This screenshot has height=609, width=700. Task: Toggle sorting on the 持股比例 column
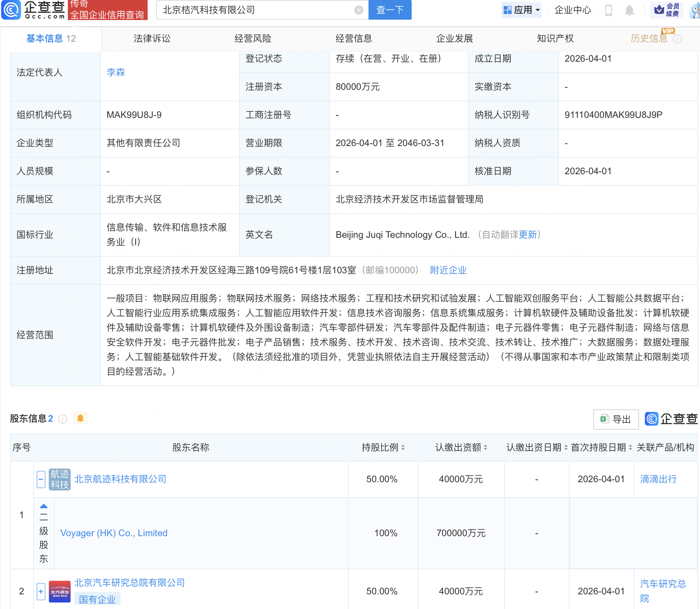click(403, 447)
